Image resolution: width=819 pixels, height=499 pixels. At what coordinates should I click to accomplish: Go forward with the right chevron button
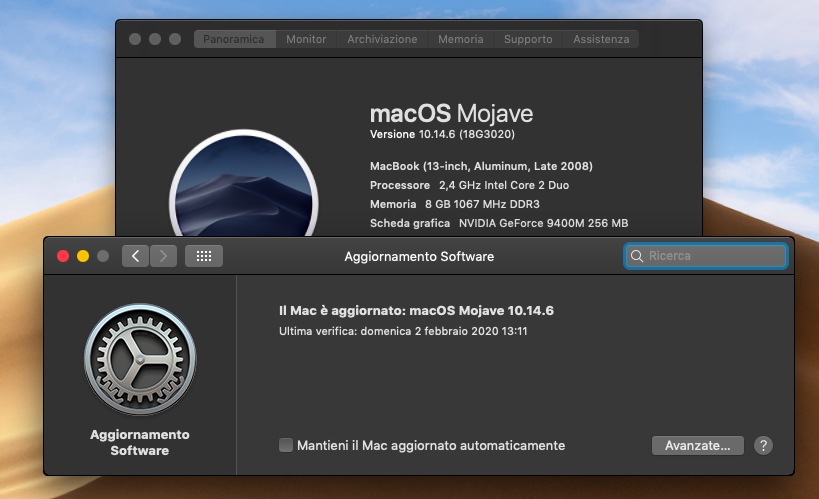(163, 256)
